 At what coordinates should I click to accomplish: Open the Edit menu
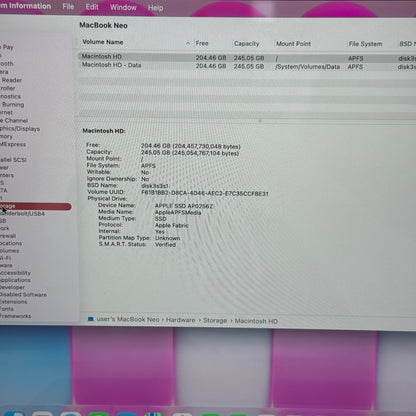pyautogui.click(x=92, y=7)
